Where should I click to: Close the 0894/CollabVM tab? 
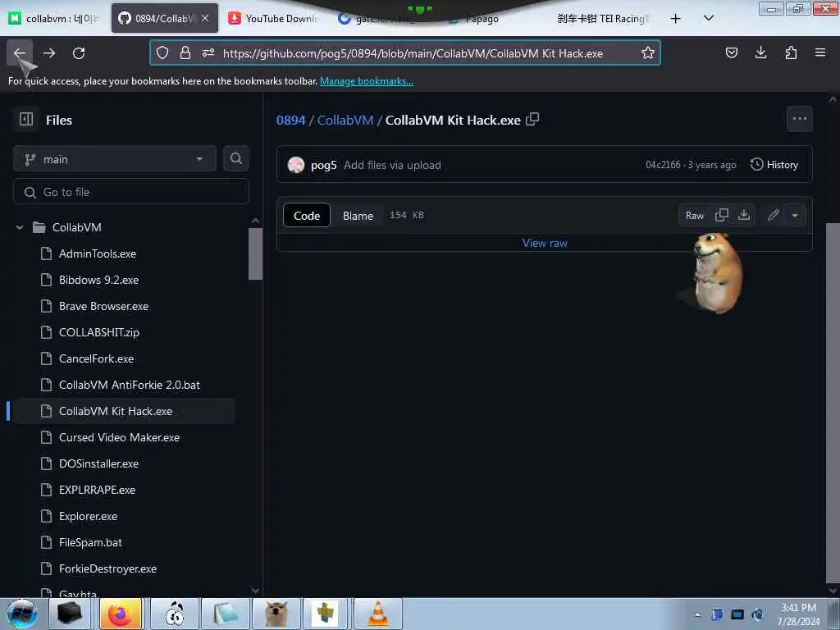coord(205,18)
